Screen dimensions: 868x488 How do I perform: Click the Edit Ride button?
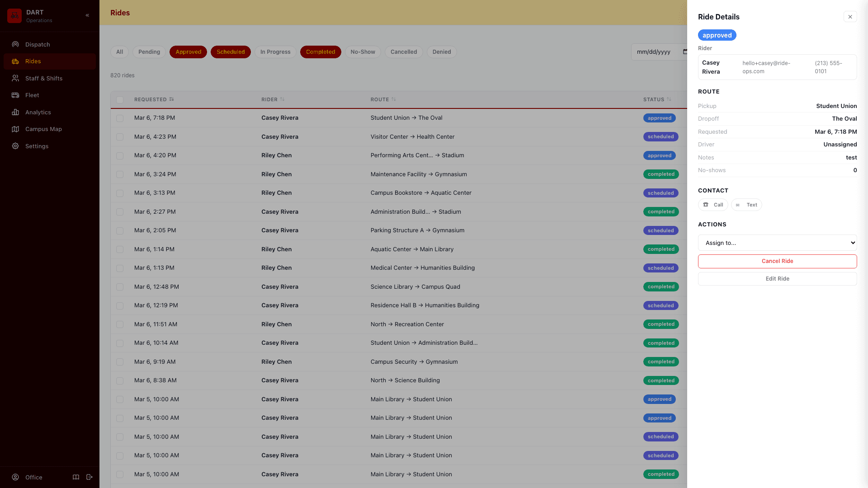click(777, 279)
